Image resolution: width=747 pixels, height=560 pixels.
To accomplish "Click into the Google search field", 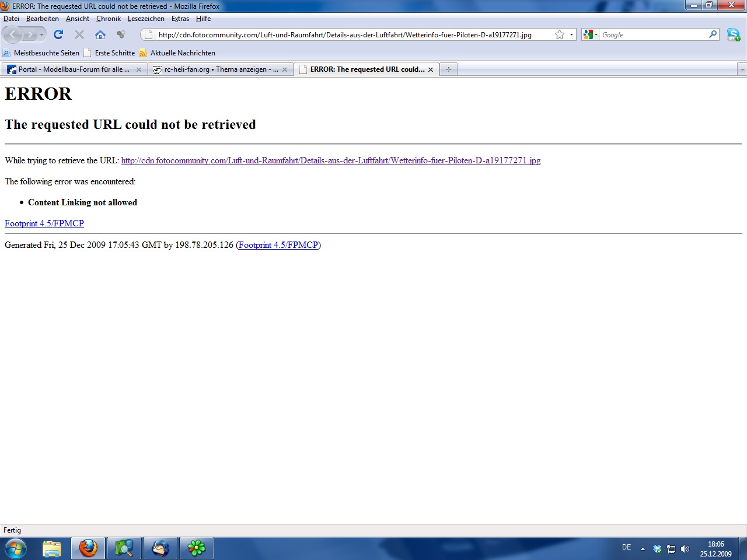I will (x=652, y=35).
